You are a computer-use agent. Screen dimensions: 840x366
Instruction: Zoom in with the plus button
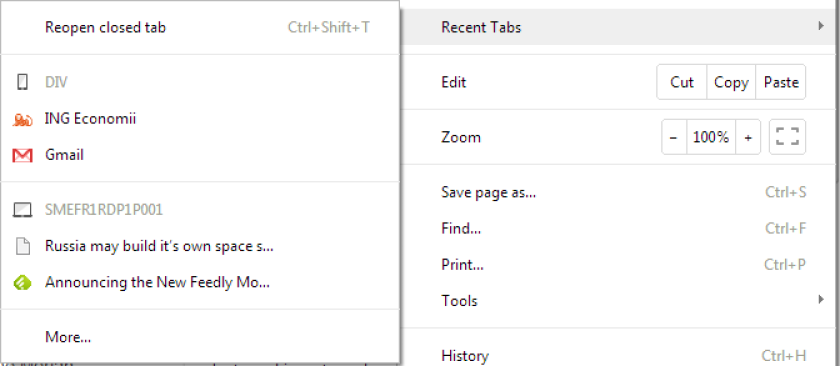tap(748, 137)
